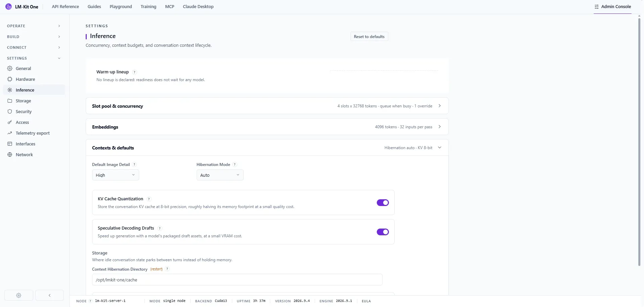Open the Claude Desktop tab

click(198, 7)
